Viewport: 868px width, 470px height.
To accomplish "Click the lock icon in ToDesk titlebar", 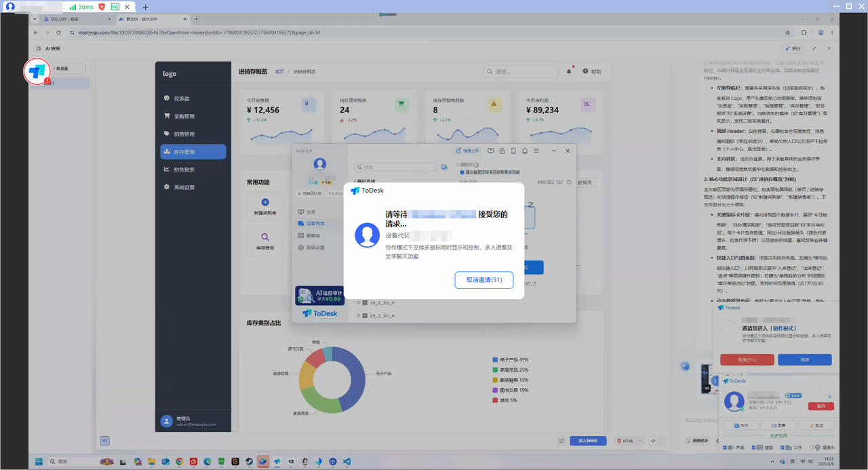I will click(502, 151).
